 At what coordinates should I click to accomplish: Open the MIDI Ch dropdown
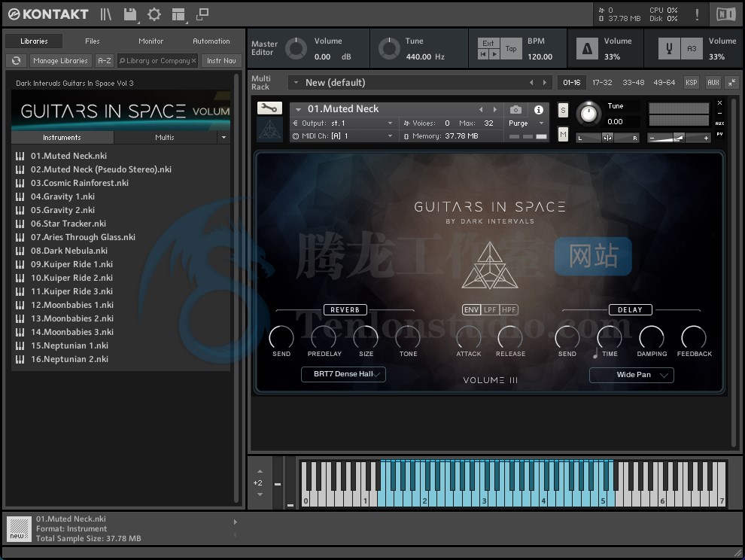tap(343, 136)
